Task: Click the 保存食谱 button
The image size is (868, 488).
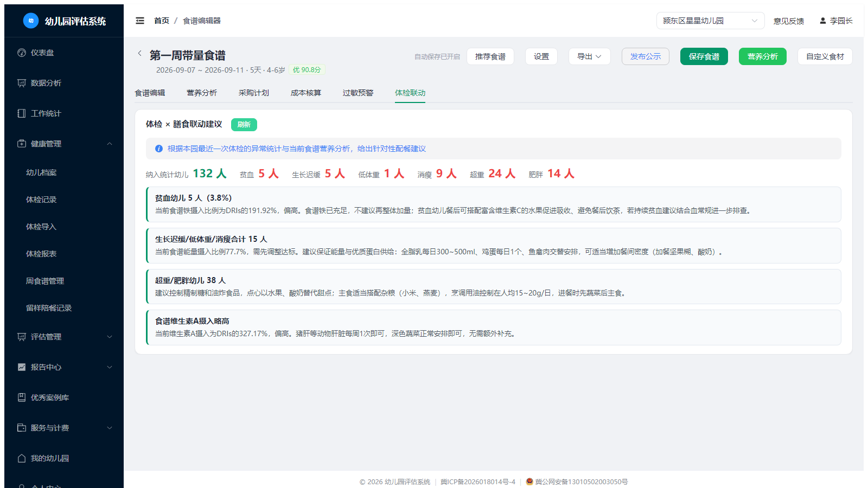Action: tap(704, 56)
